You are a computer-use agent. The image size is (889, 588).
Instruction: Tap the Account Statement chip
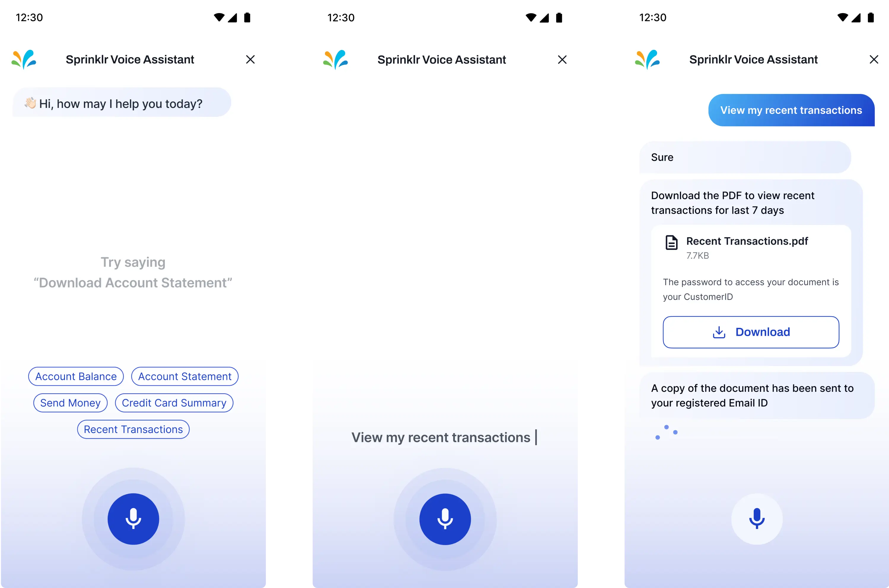tap(184, 376)
